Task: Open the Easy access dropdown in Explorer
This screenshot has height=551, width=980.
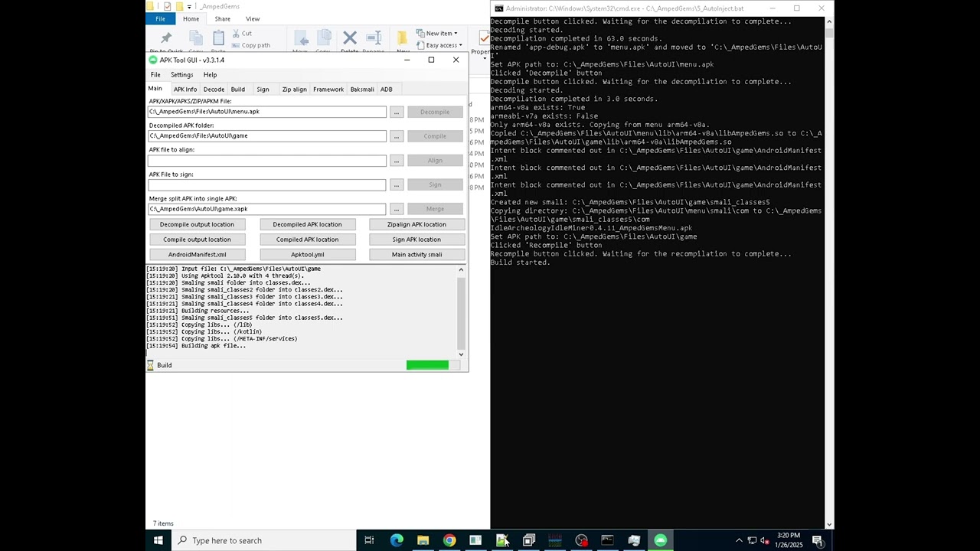Action: coord(439,45)
